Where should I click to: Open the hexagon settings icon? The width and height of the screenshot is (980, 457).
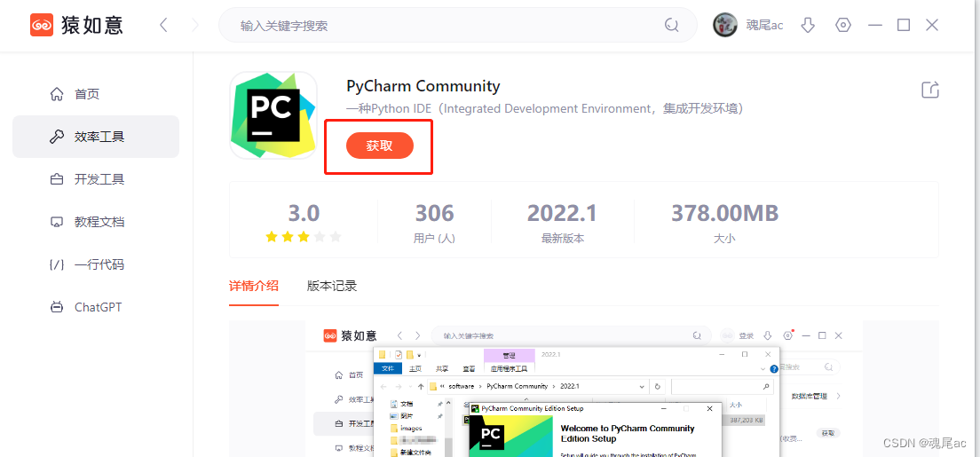click(x=843, y=25)
